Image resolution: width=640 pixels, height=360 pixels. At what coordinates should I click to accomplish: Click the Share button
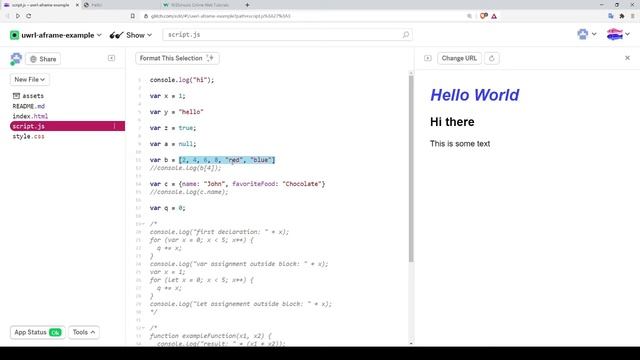pos(43,59)
